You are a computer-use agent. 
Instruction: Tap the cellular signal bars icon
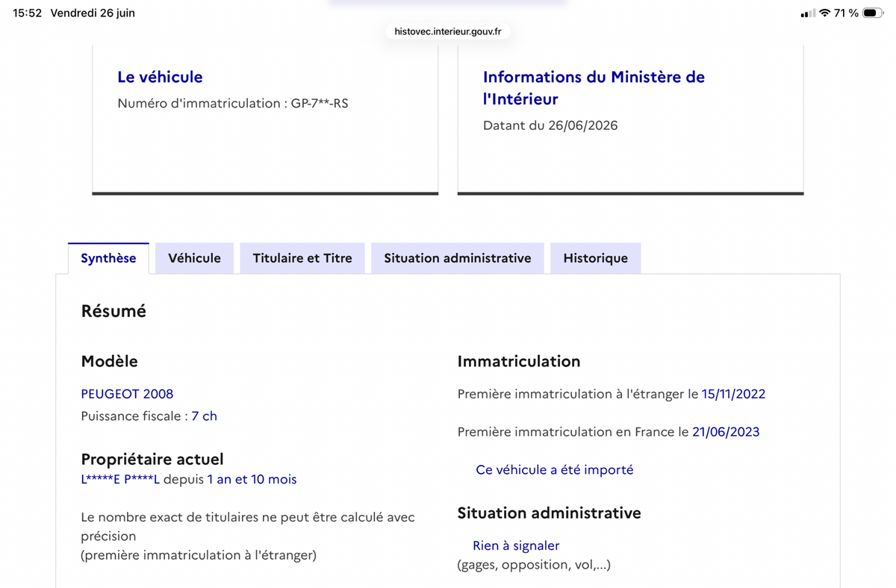[x=807, y=13]
